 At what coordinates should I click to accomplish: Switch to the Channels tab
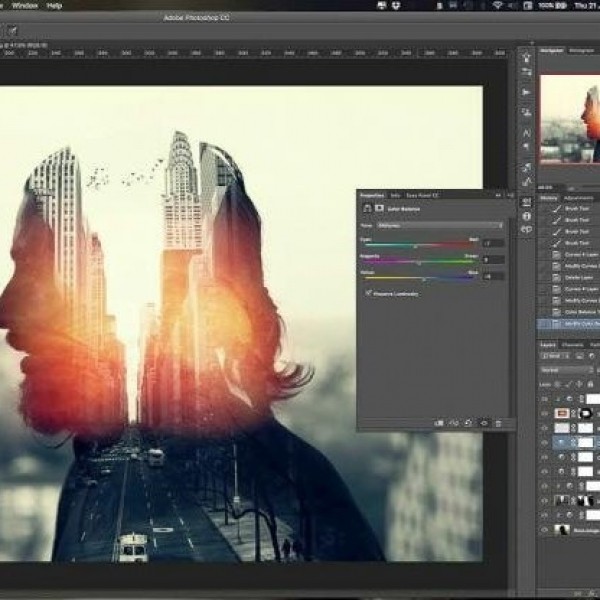coord(572,344)
